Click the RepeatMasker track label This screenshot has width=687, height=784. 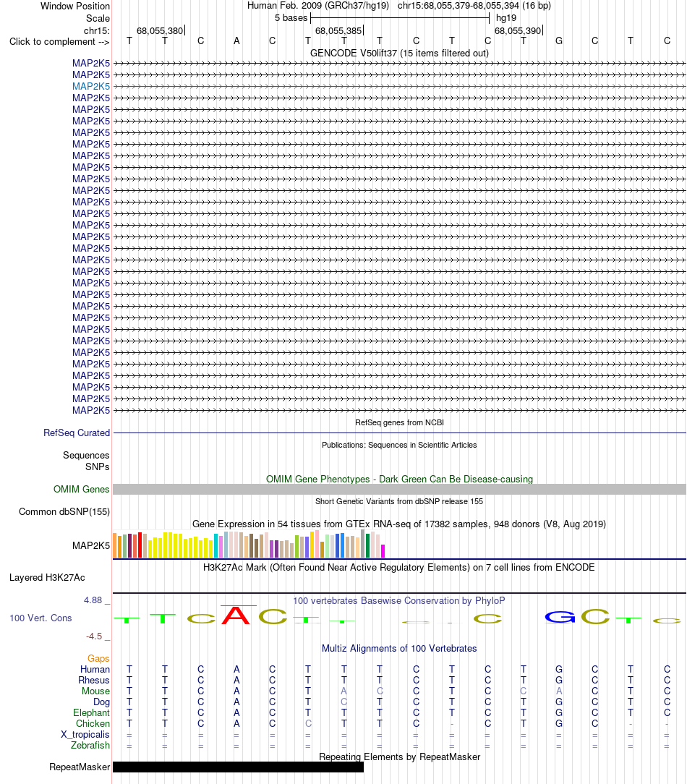click(x=80, y=767)
